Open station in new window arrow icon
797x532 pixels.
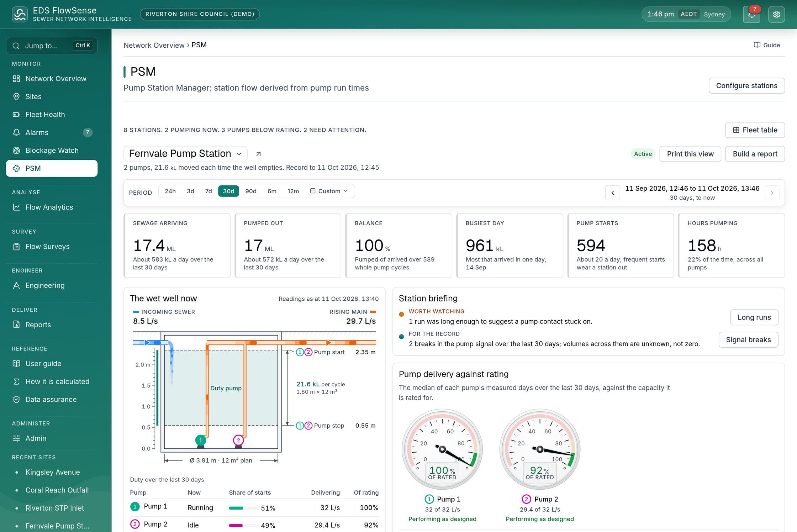[x=259, y=154]
